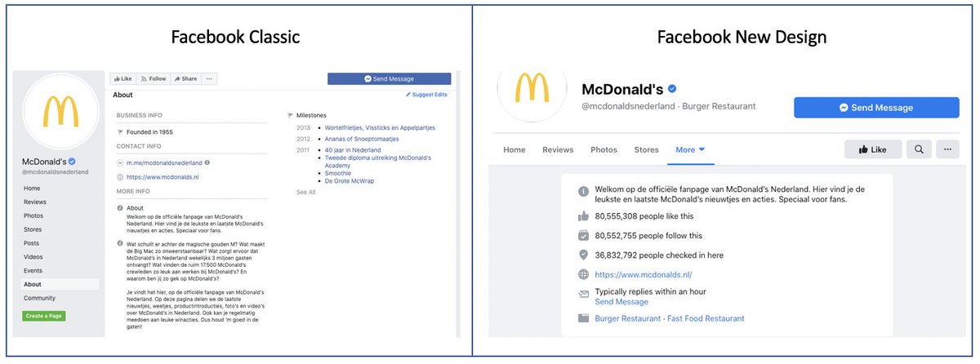
Task: Click the magnifier search icon in new design
Action: point(919,149)
